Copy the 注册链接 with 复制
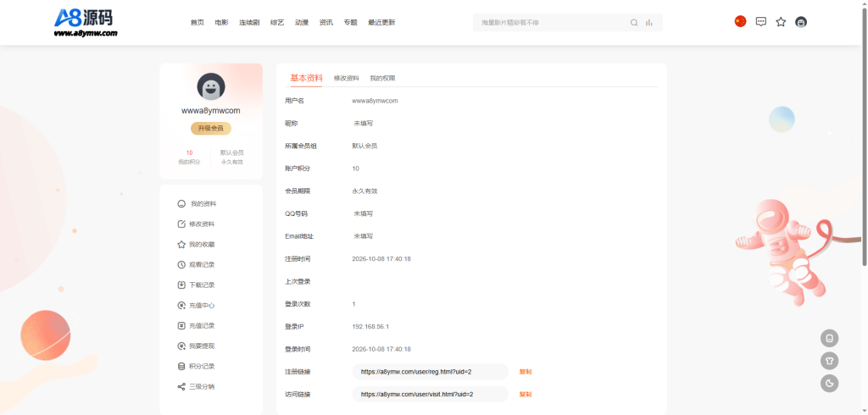Image resolution: width=868 pixels, height=415 pixels. pyautogui.click(x=526, y=372)
